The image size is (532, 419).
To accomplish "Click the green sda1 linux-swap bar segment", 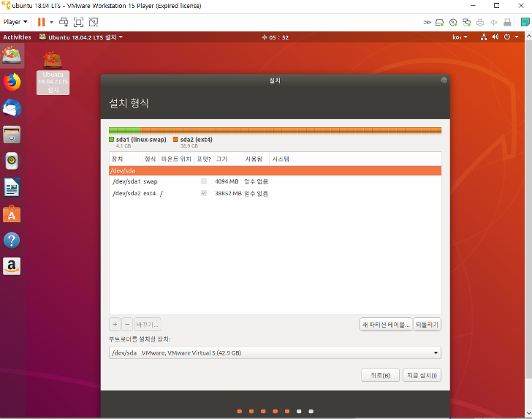I will tap(124, 130).
